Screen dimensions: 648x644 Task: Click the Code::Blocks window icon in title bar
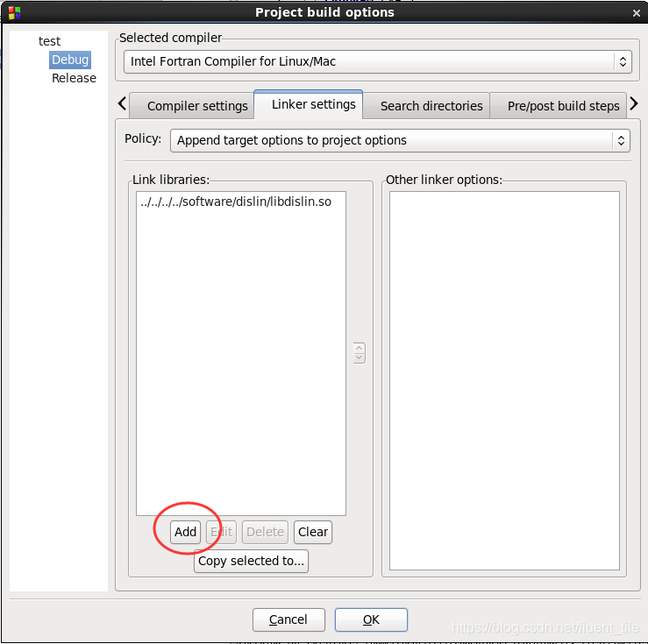(x=14, y=13)
